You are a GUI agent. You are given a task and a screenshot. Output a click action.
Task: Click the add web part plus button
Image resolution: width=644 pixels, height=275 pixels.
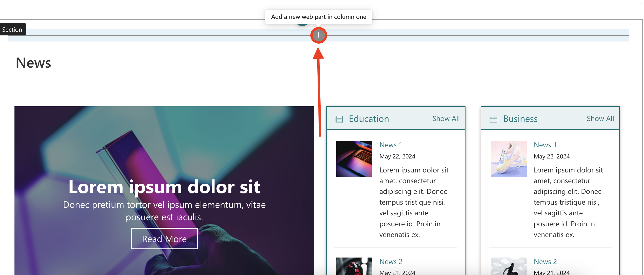pyautogui.click(x=318, y=35)
